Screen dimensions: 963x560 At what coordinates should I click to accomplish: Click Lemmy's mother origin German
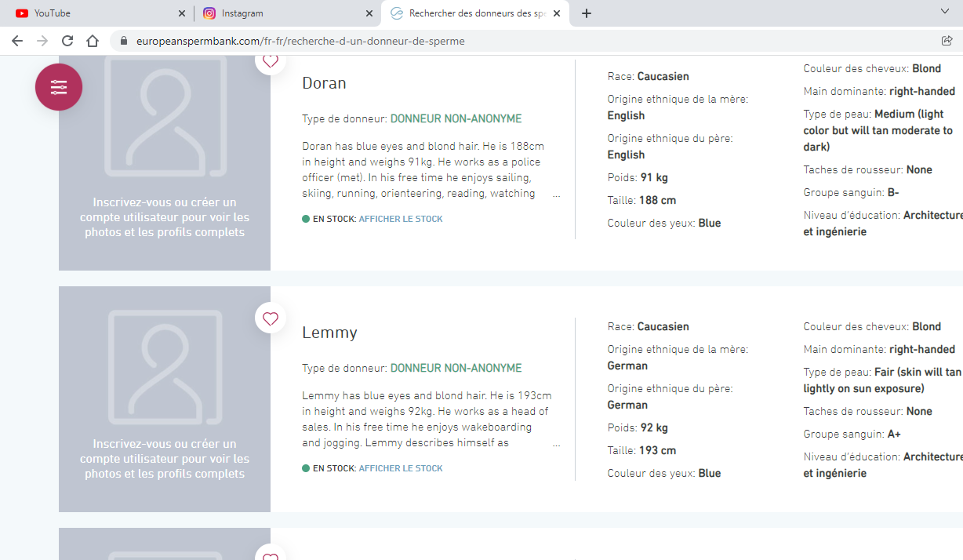tap(627, 366)
